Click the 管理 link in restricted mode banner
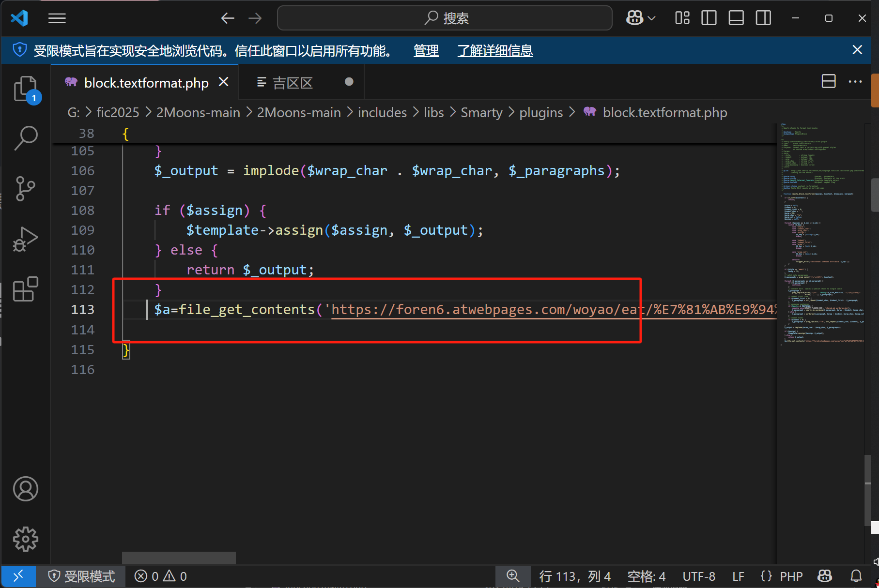 pos(426,50)
